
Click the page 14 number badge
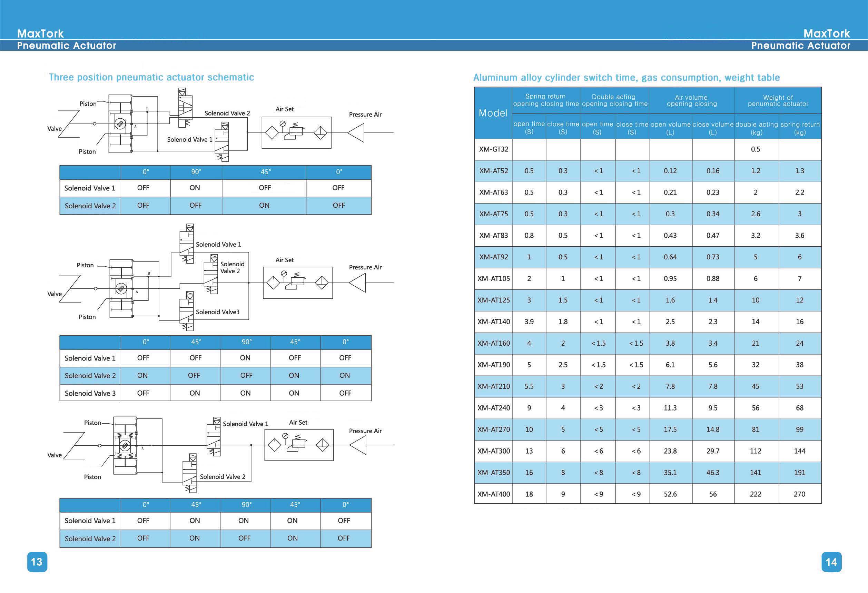tap(831, 562)
